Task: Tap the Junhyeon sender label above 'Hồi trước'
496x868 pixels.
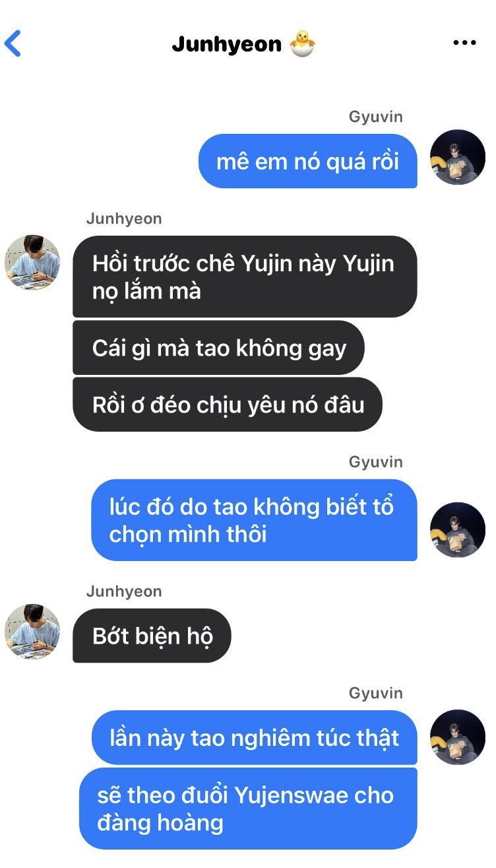Action: coord(124,218)
